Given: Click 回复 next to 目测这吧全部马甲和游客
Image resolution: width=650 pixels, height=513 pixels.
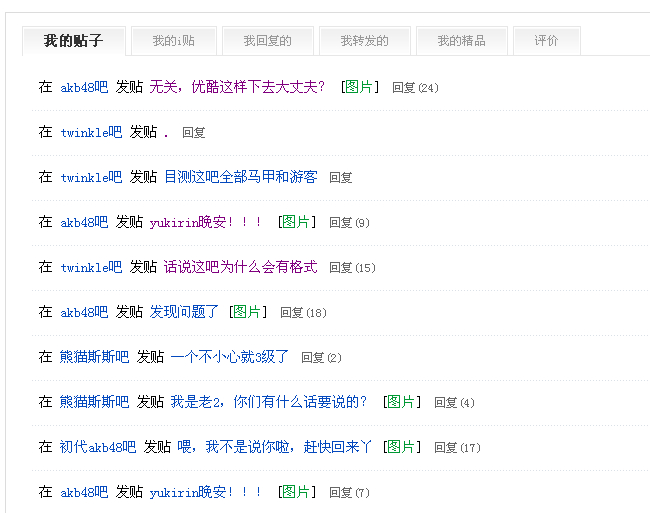Looking at the screenshot, I should click(341, 178).
